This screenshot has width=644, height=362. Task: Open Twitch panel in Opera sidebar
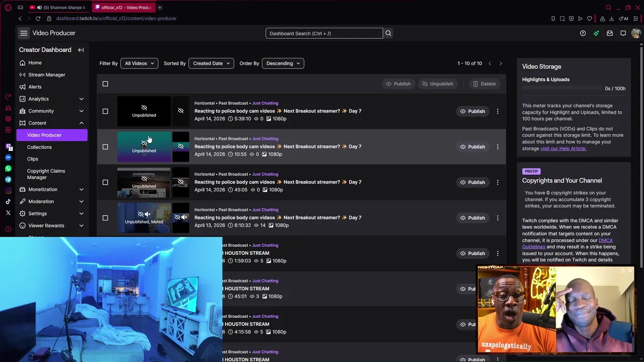[x=8, y=147]
